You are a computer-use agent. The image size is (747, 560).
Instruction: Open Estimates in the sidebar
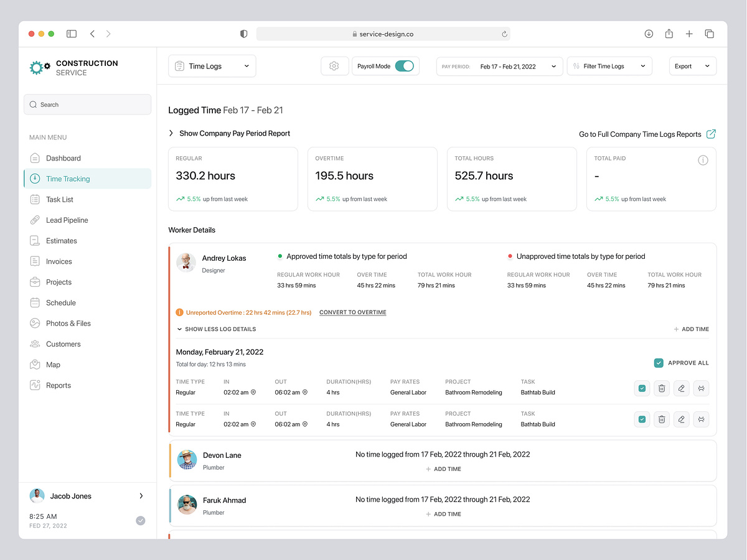(x=87, y=241)
